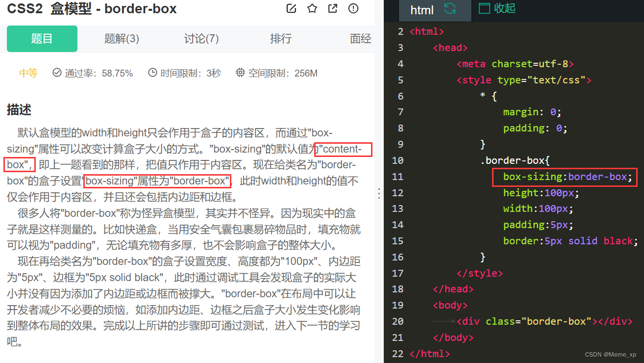644x363 pixels.
Task: Click the 收起 collapse button
Action: pos(505,8)
